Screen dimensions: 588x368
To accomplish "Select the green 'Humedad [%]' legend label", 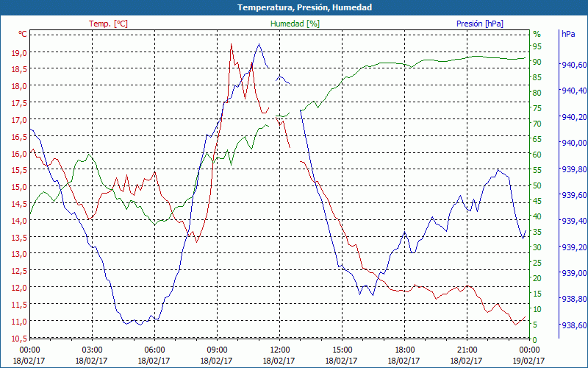I will coord(295,24).
